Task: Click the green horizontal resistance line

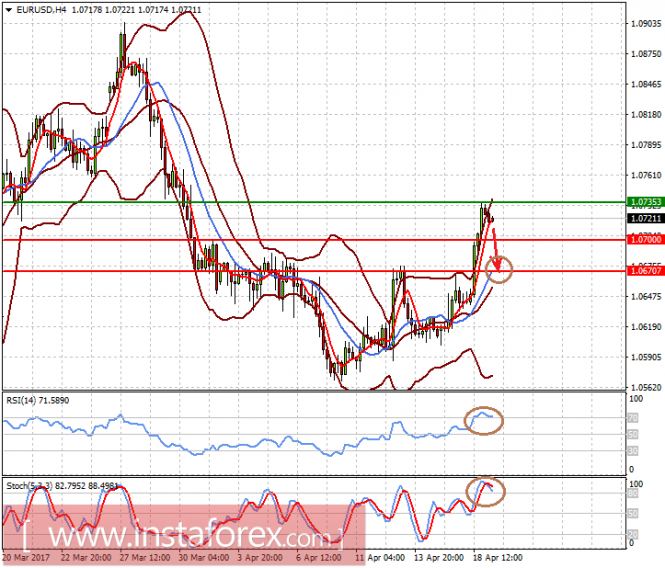Action: (x=314, y=202)
